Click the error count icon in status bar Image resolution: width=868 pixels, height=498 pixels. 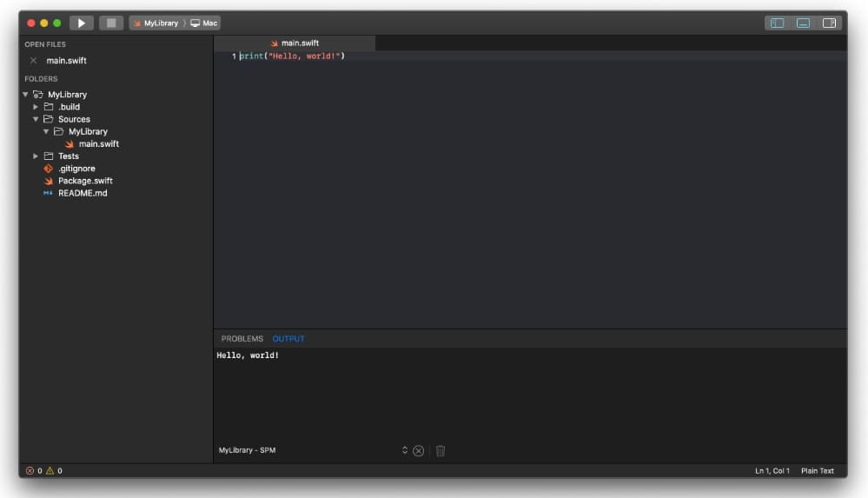30,471
